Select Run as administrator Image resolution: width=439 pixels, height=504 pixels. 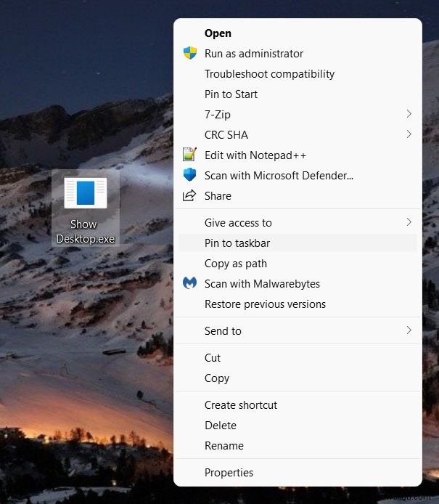coord(298,53)
